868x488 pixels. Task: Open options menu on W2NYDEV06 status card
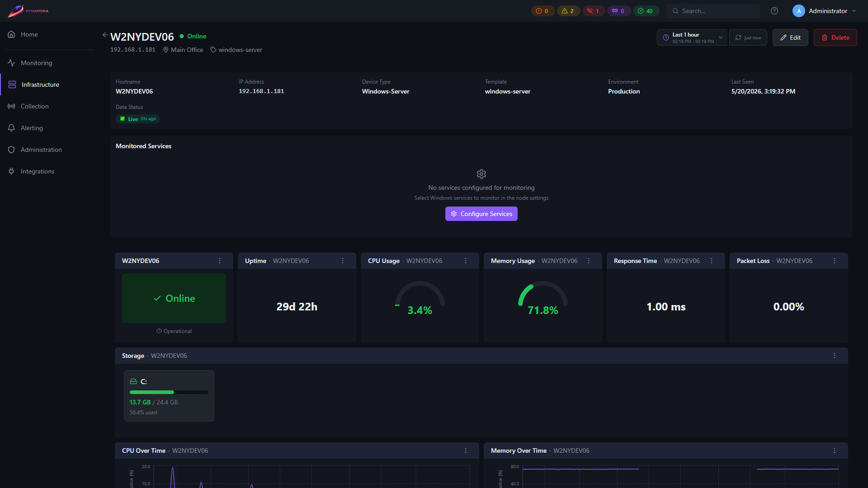point(220,261)
